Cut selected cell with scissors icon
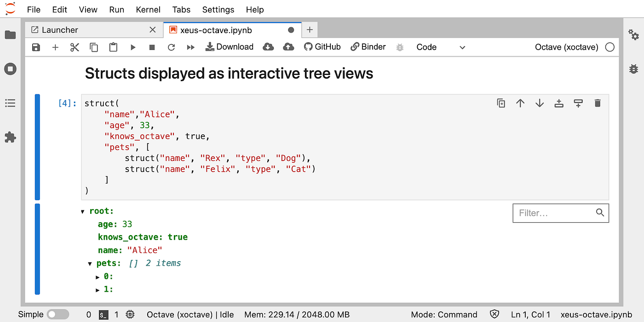The width and height of the screenshot is (644, 322). pos(75,47)
